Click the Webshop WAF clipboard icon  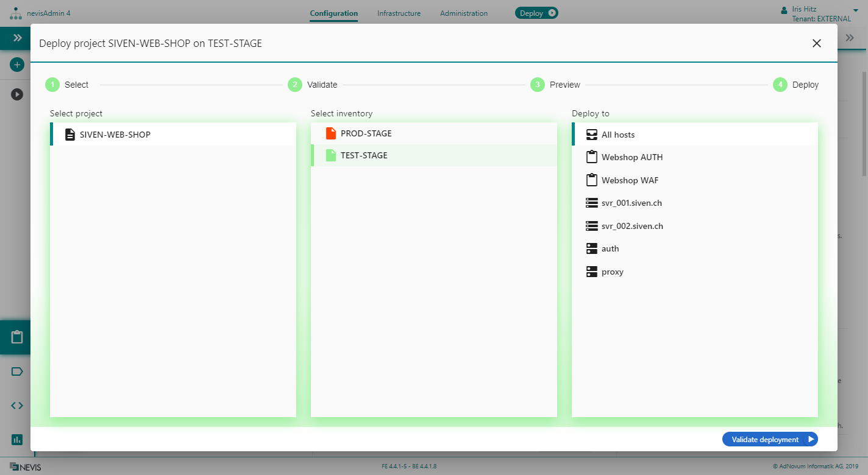(591, 180)
